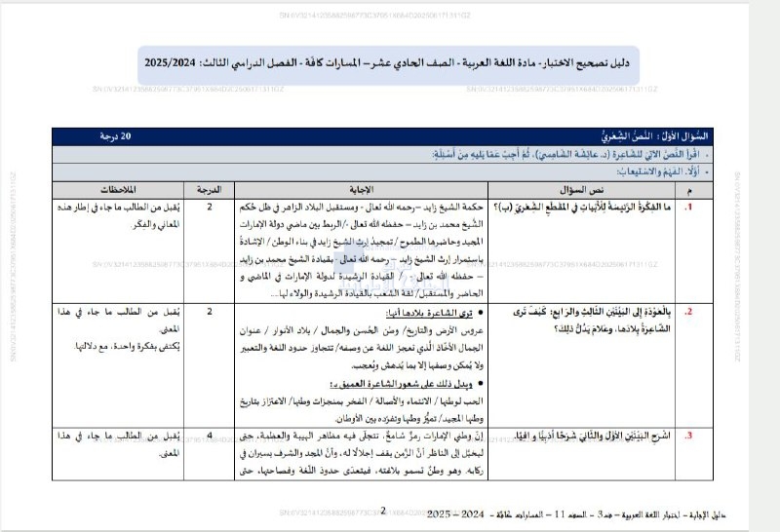780x532 pixels.
Task: Click answer line 'الحاضر والمستقبل/ ثقة الشعب بالقيادة الرشيدة'
Action: pyautogui.click(x=376, y=294)
